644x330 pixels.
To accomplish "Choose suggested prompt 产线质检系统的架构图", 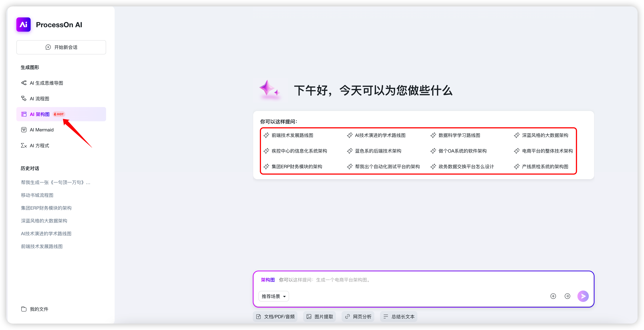I will [x=541, y=167].
